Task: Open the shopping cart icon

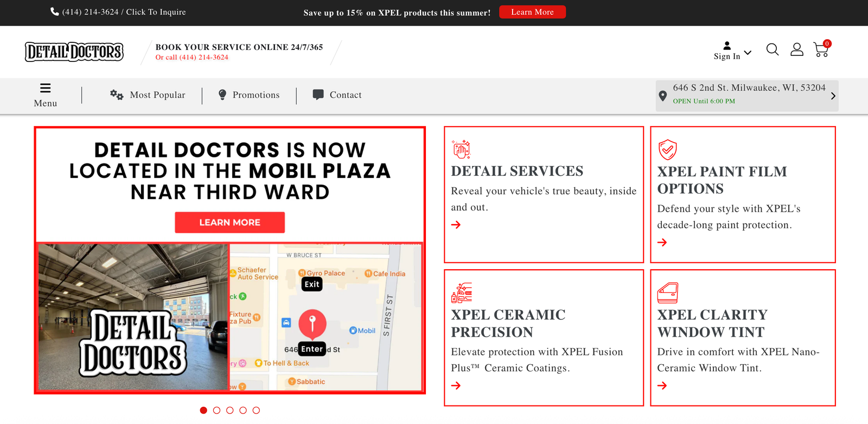Action: pos(821,50)
